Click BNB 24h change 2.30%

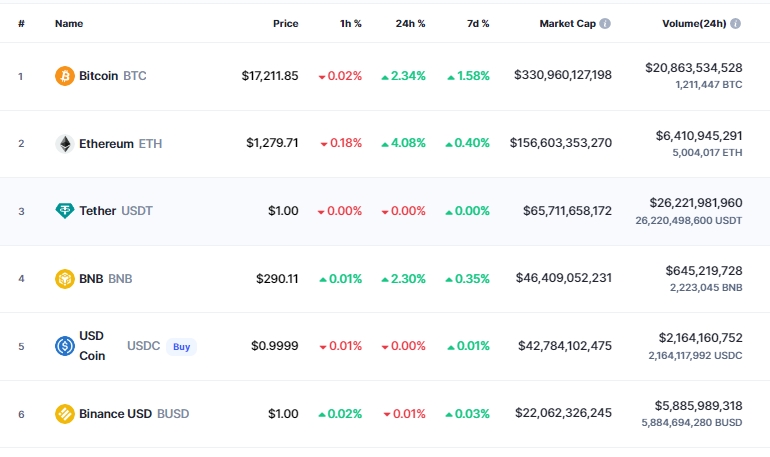point(404,279)
